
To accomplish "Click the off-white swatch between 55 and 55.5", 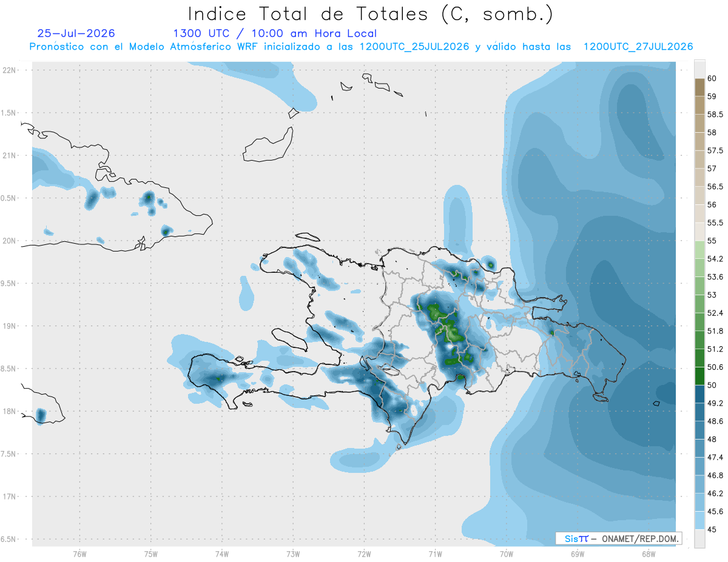I will 699,232.
